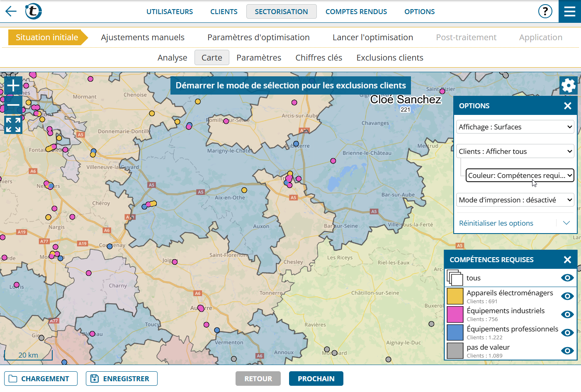Open the Affichage : Surfaces dropdown
The height and width of the screenshot is (392, 581).
coord(515,127)
